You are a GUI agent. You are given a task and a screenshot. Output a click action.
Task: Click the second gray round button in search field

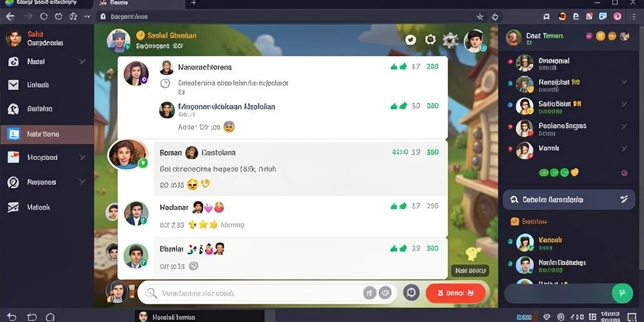pos(385,293)
